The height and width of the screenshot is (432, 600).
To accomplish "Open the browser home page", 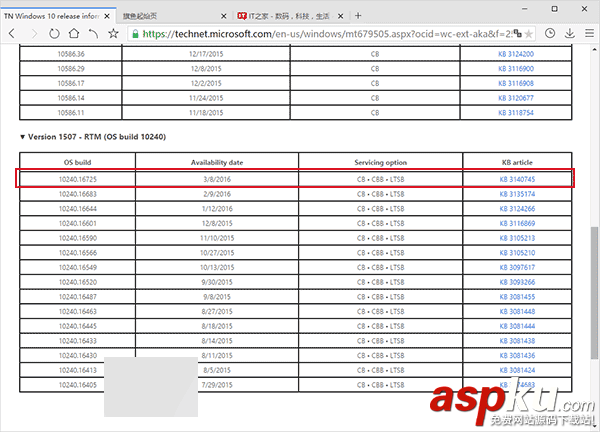I will point(74,34).
